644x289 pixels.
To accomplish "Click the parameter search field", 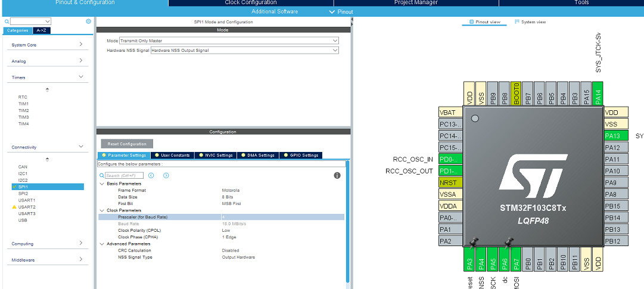I will pos(124,176).
